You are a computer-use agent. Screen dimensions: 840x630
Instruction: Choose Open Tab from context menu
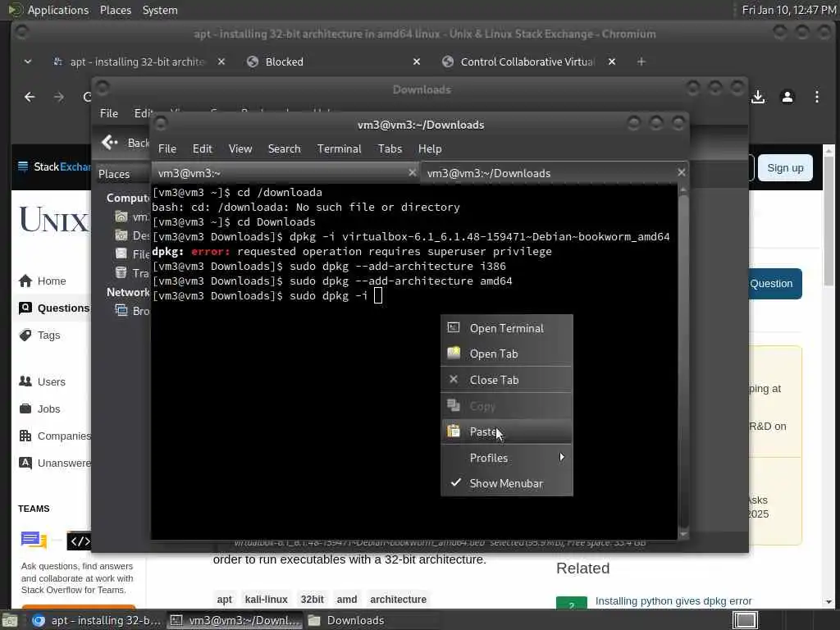pos(507,354)
